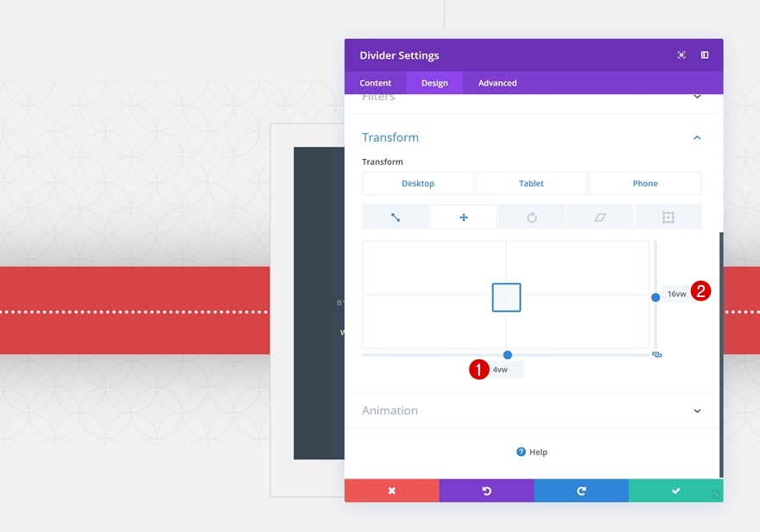Open the focus/expand modal icon in the header

coord(681,55)
